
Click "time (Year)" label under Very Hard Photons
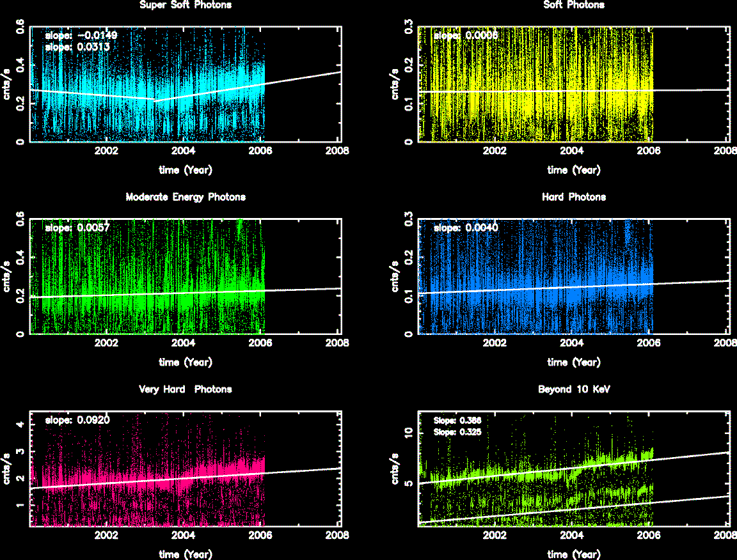[x=186, y=554]
